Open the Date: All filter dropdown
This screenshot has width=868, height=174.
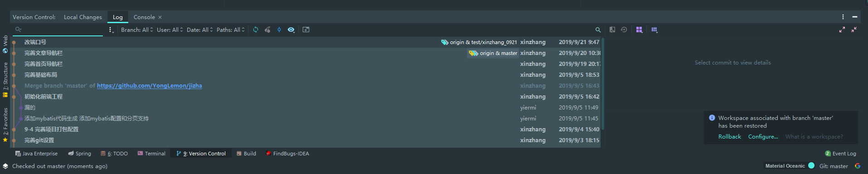200,30
